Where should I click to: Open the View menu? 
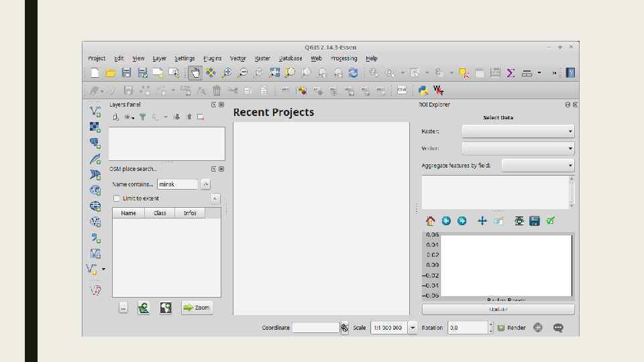(x=138, y=58)
